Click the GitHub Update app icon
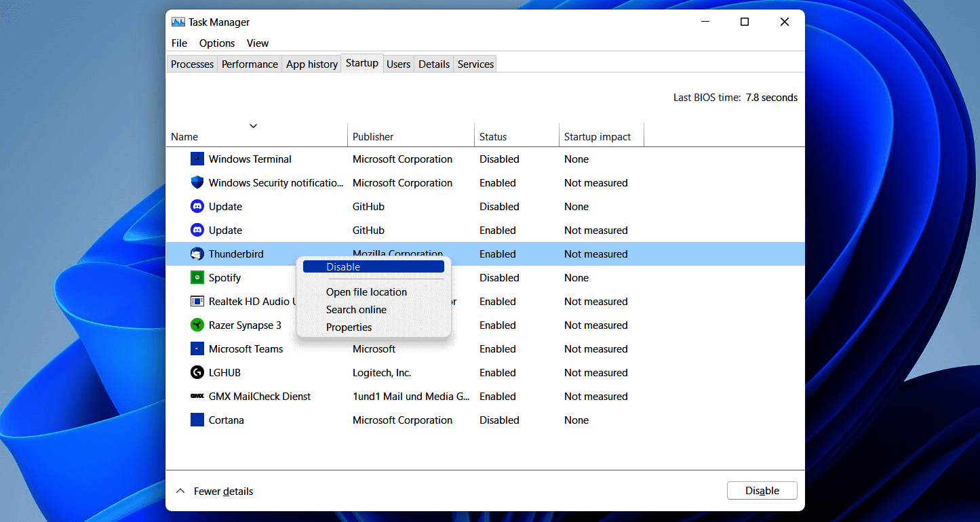The height and width of the screenshot is (522, 980). click(x=196, y=206)
